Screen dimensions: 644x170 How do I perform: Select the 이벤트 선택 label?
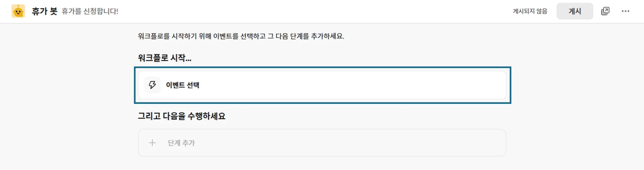coord(182,85)
